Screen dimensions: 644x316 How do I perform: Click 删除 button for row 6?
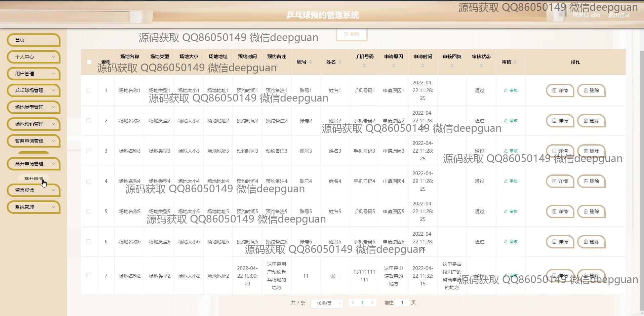tap(591, 242)
